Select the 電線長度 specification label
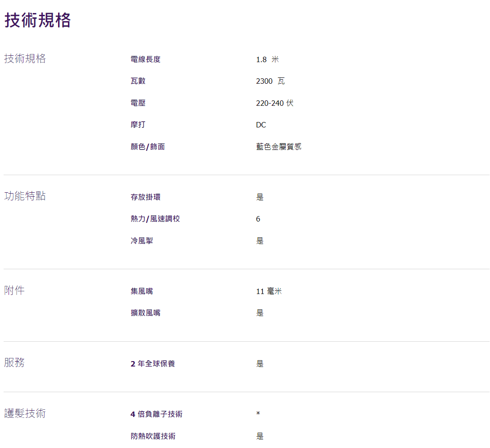Screen dimensions: 490x448 [145, 59]
